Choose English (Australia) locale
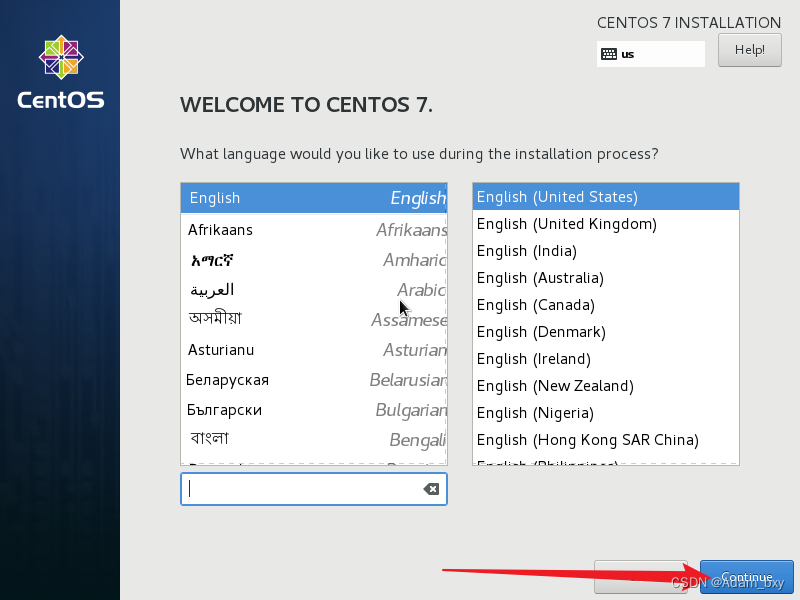This screenshot has height=600, width=800. [x=606, y=278]
